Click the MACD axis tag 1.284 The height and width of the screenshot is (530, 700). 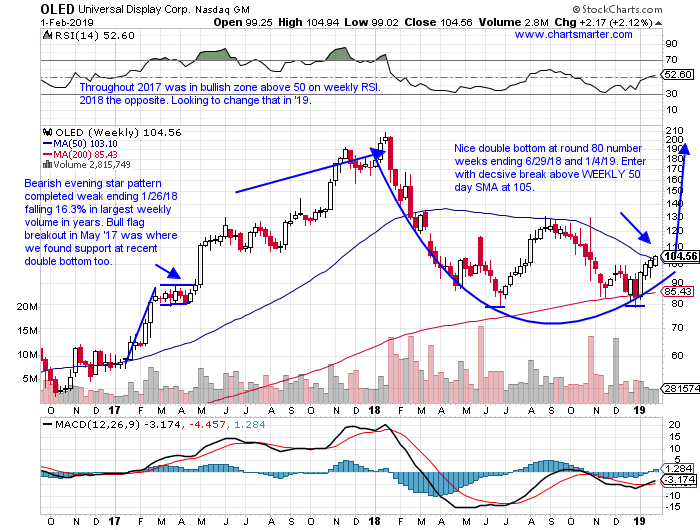coord(679,468)
